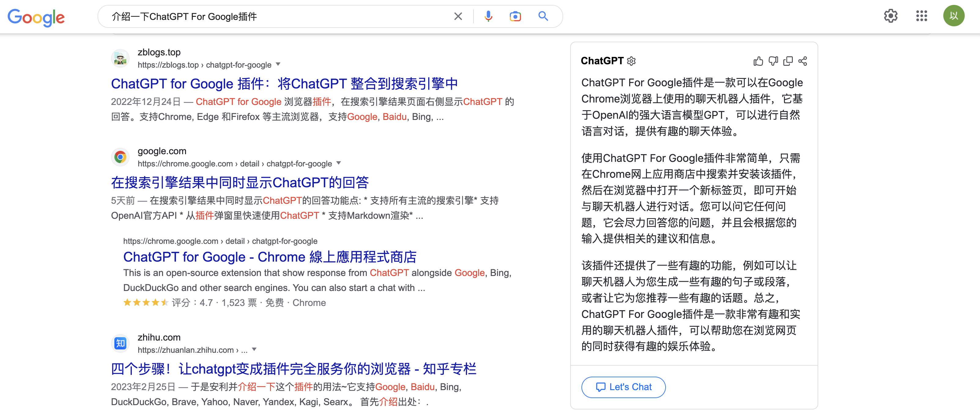980x410 pixels.
Task: Clear the search query text
Action: [x=458, y=17]
